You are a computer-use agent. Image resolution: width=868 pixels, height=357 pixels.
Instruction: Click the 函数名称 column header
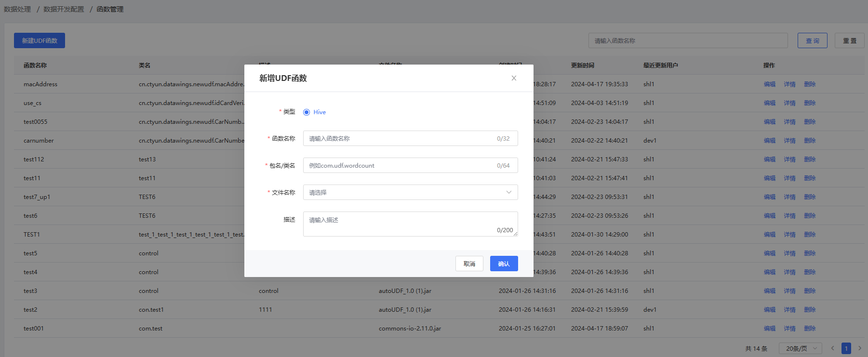[35, 66]
